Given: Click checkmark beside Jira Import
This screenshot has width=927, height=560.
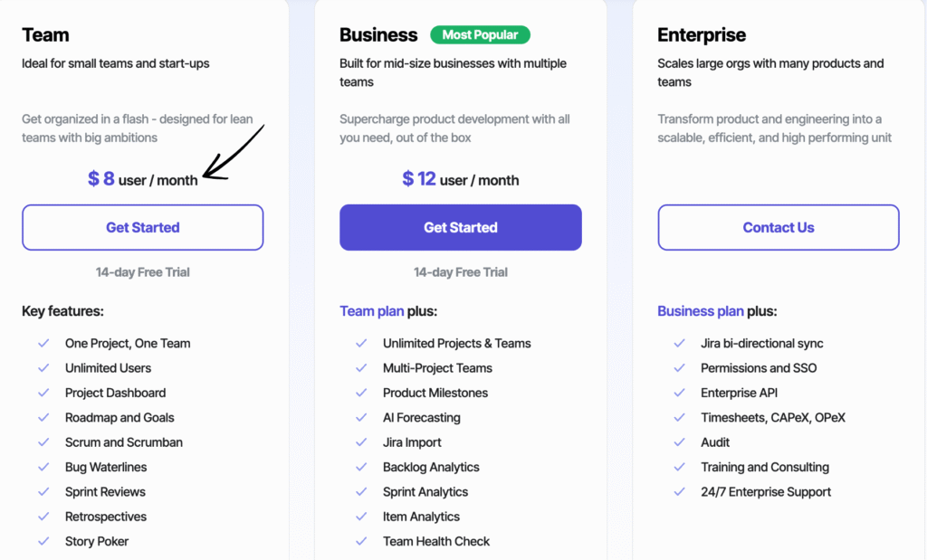Looking at the screenshot, I should 361,442.
